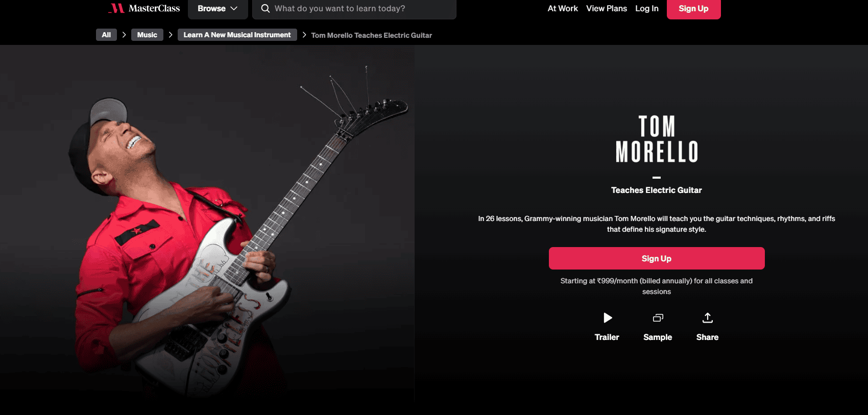Click chevron separator after Music breadcrumb
This screenshot has width=868, height=415.
(x=171, y=35)
